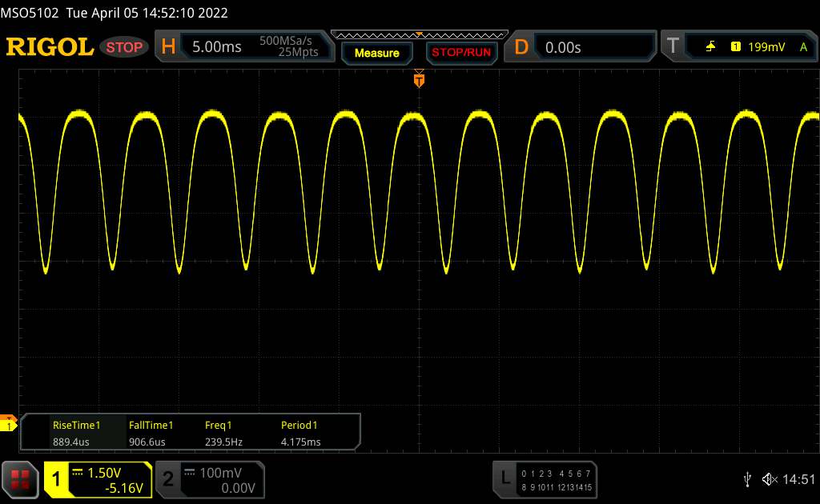Viewport: 820px width, 504px height.
Task: Click the red STOP status indicator
Action: [x=124, y=47]
